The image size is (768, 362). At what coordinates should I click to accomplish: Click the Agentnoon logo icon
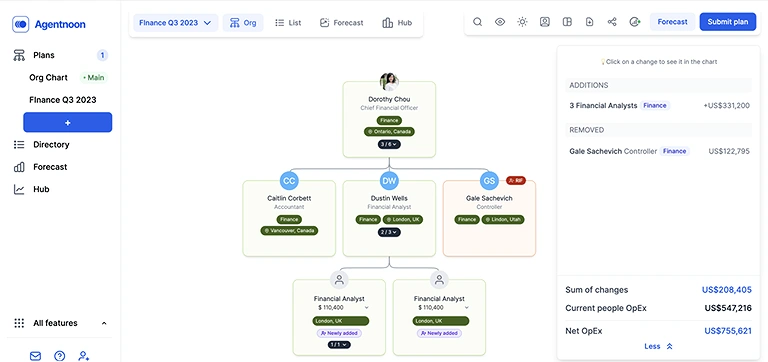tap(21, 24)
